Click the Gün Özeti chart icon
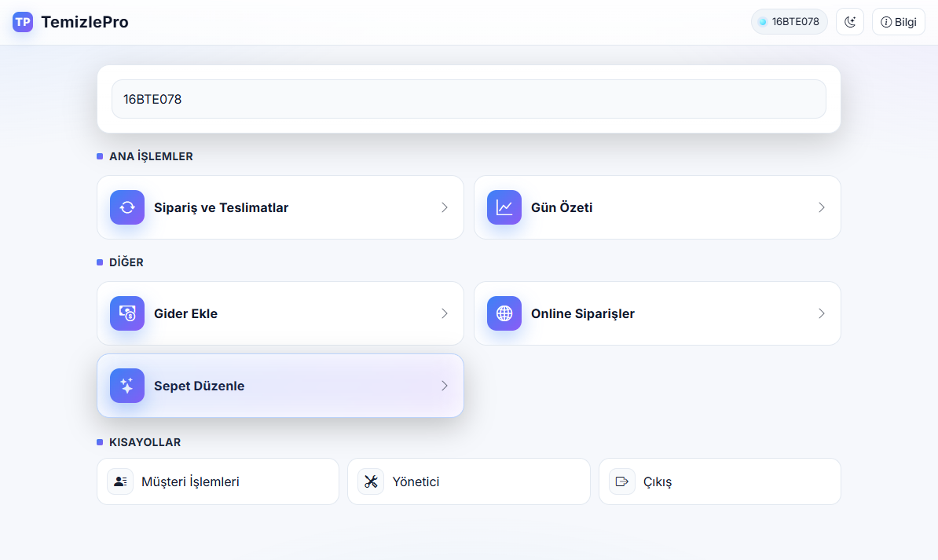Image resolution: width=938 pixels, height=560 pixels. pyautogui.click(x=504, y=207)
